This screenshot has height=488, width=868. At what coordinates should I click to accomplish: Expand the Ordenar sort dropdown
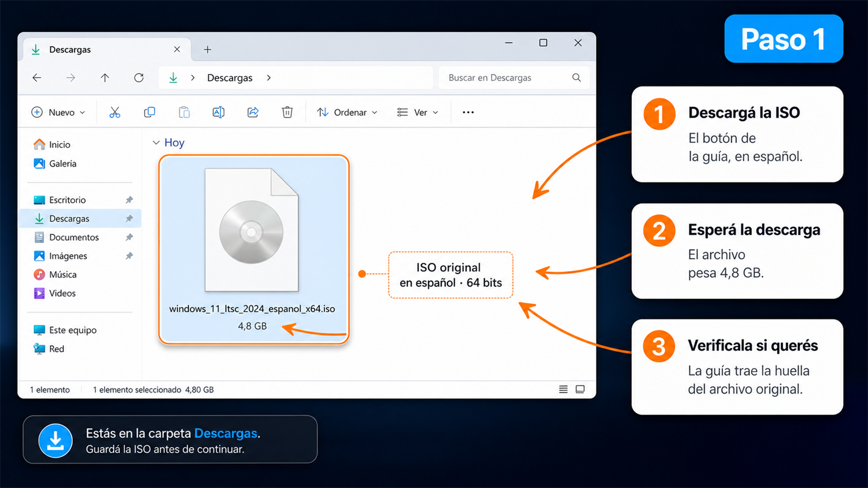[x=347, y=112]
